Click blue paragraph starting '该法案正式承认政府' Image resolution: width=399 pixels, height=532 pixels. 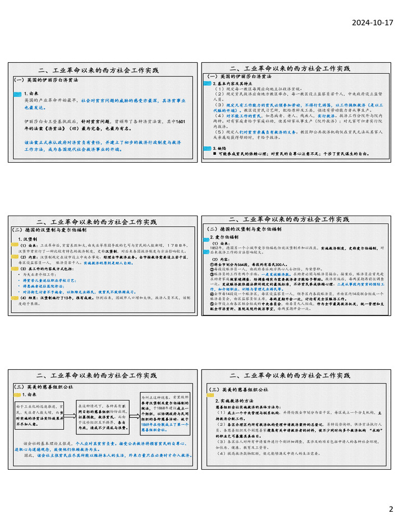[x=103, y=146]
